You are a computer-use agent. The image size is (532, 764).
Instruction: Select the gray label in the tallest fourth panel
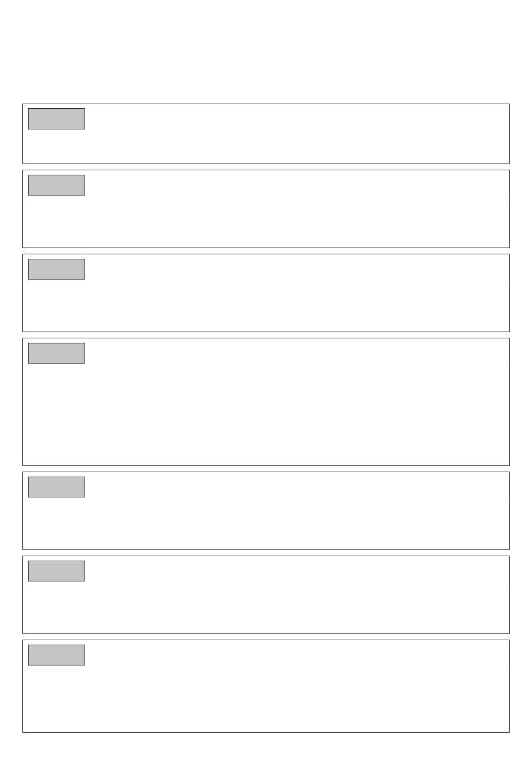pos(57,353)
